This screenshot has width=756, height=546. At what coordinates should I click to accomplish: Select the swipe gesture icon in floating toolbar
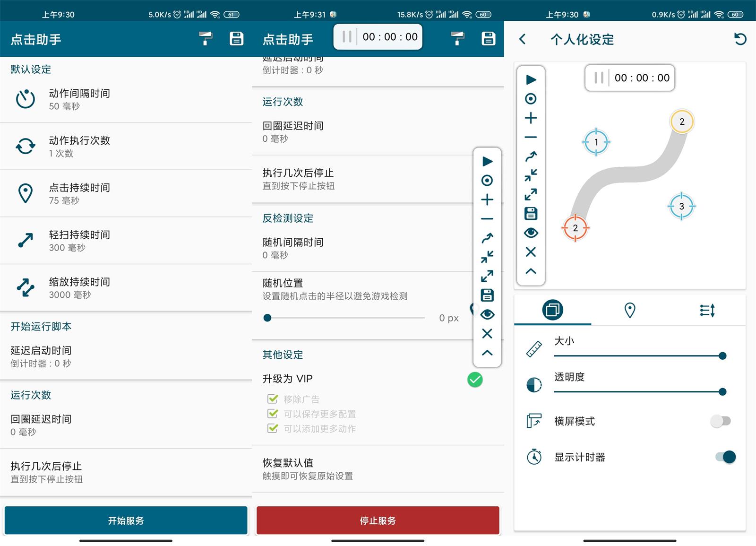click(487, 238)
